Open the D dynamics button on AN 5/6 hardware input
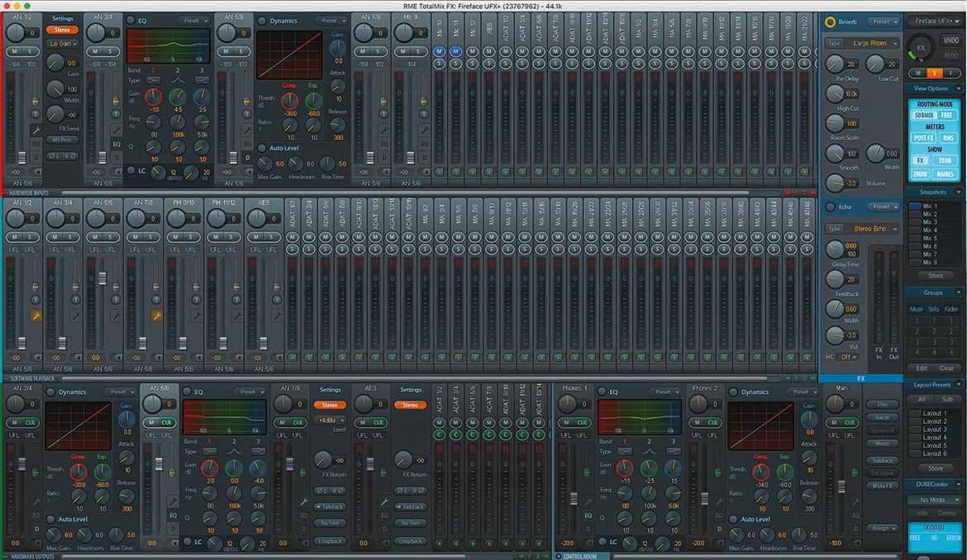The image size is (967, 560). click(247, 158)
